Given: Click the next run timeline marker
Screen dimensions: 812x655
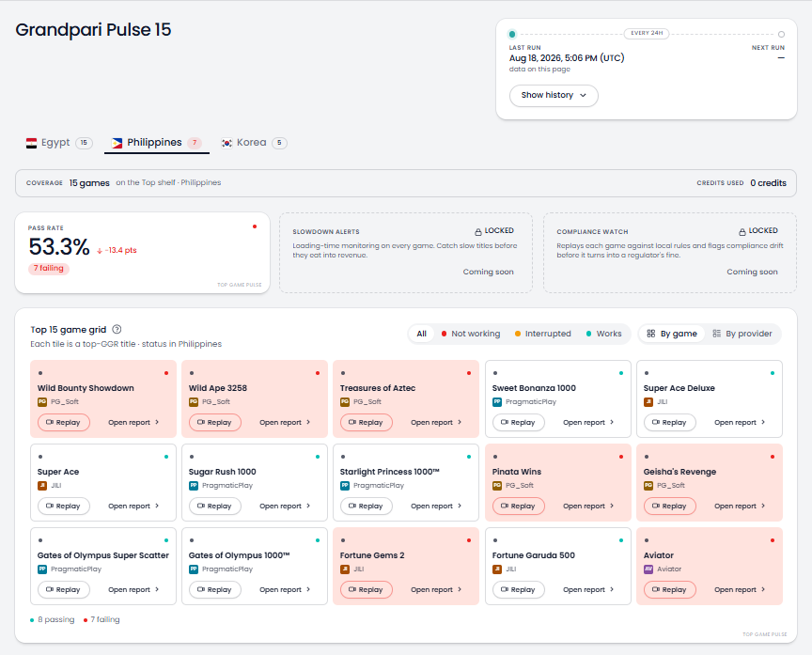Looking at the screenshot, I should [x=781, y=34].
